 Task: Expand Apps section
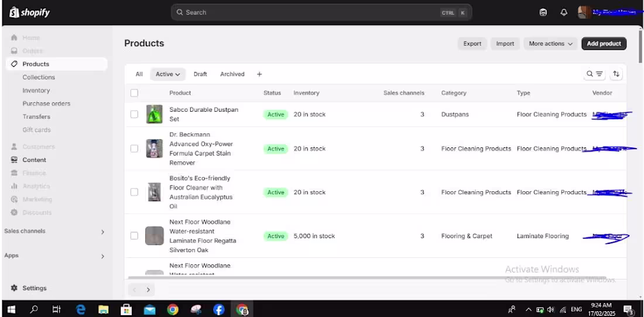(103, 256)
